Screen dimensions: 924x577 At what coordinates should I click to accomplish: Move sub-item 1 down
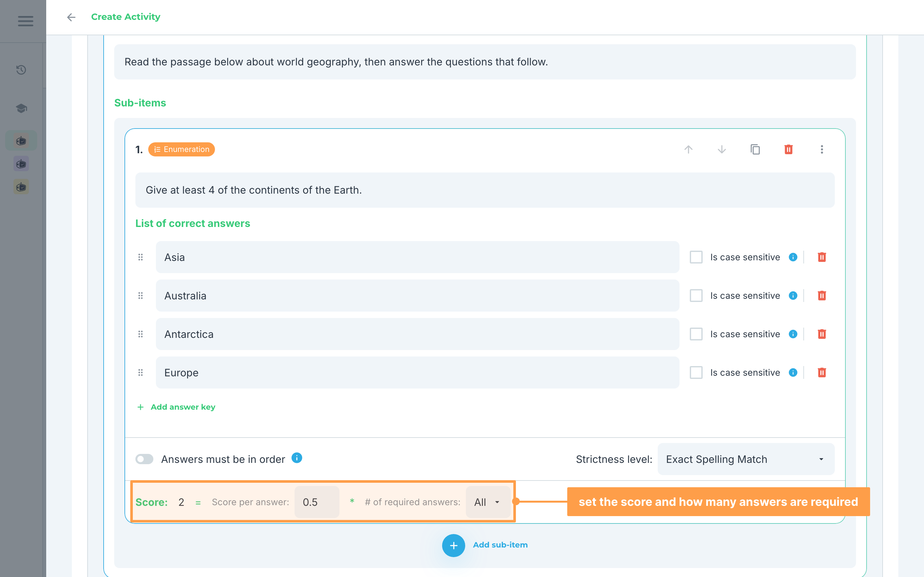pyautogui.click(x=722, y=149)
